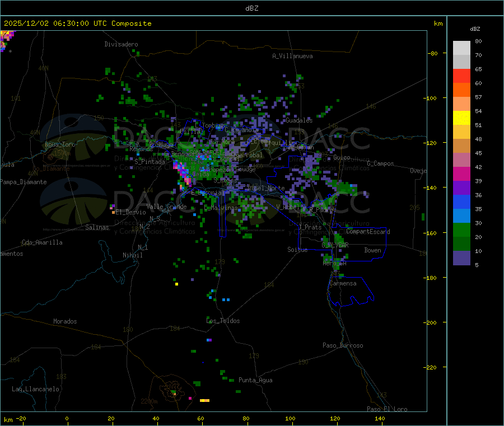Click the 'Agua_Toro' map label
This screenshot has height=426, width=504.
click(60, 144)
